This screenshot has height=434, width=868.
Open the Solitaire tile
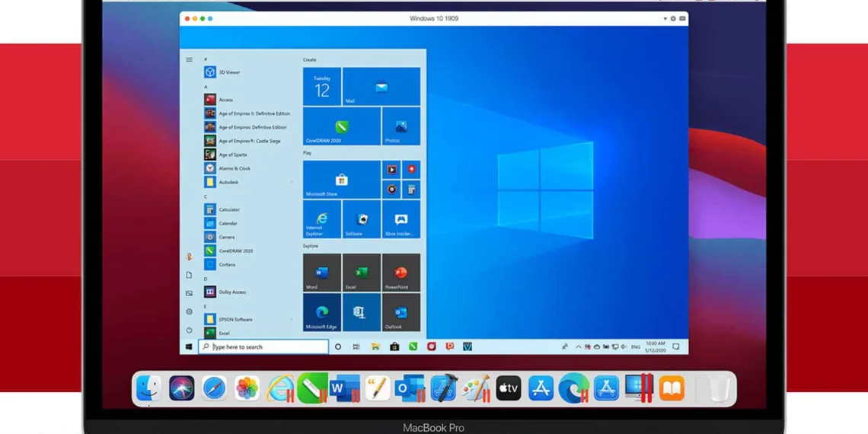(362, 219)
